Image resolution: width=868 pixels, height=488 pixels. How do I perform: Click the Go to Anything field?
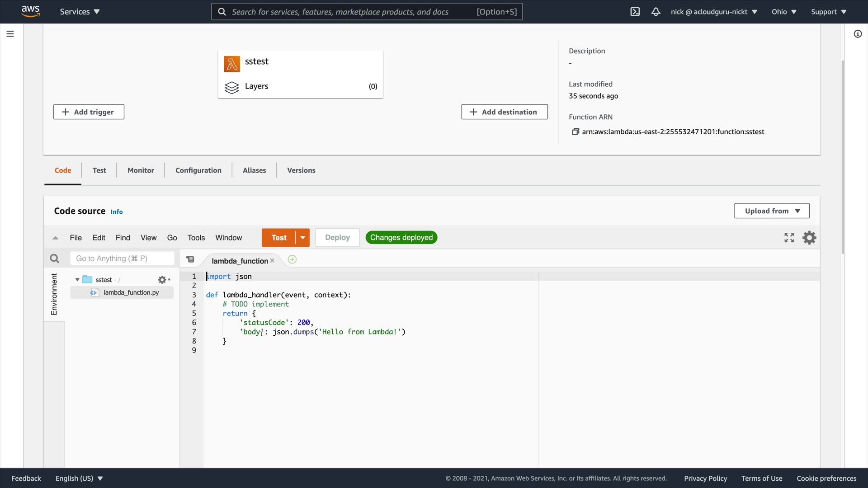[x=122, y=258]
